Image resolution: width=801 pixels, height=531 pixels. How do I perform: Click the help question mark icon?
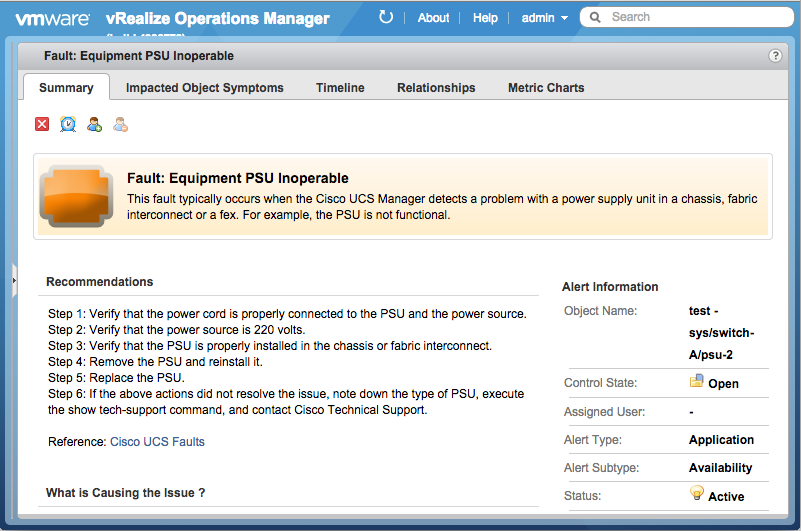point(775,56)
